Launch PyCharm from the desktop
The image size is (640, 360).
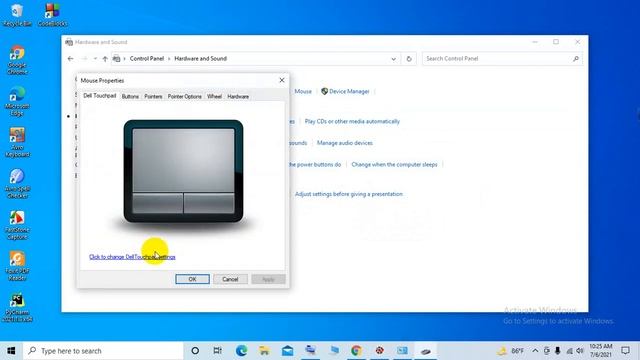coord(17,307)
